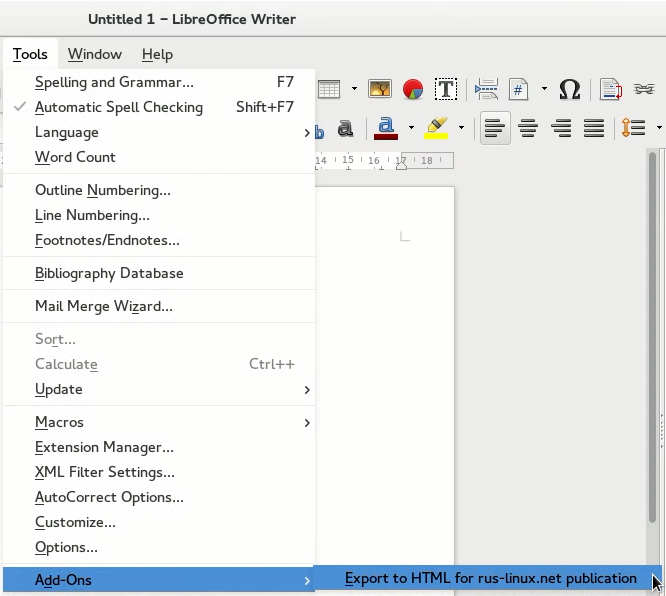Open Footnotes/Endnotes settings

click(x=159, y=240)
